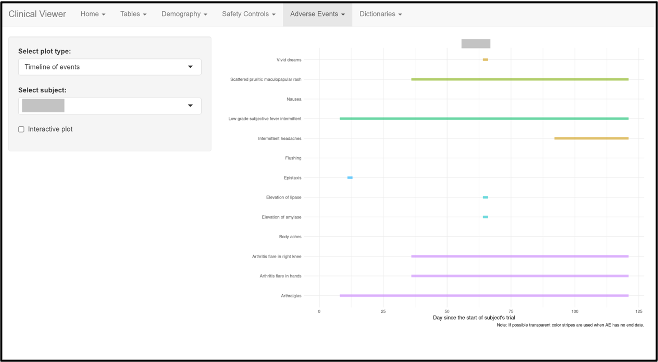Viewport: 658px width, 362px height.
Task: Click the purple Arthralgias timeline bar
Action: (x=484, y=296)
